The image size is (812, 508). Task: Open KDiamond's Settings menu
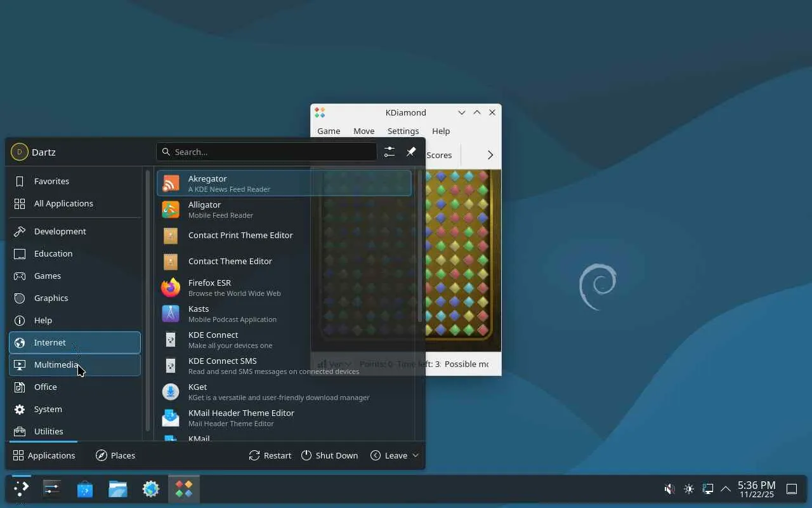pyautogui.click(x=403, y=131)
